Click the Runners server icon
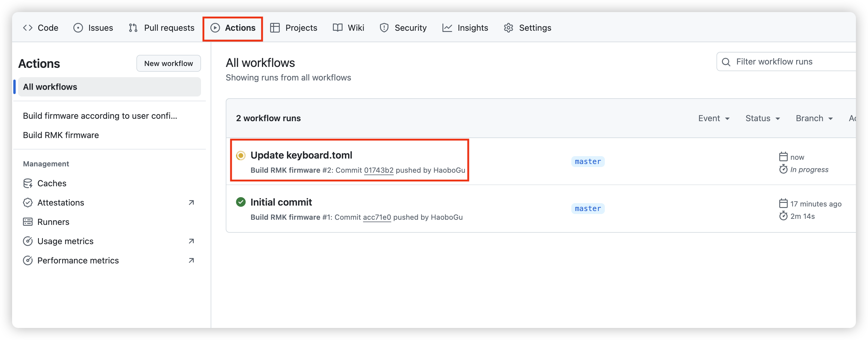The image size is (868, 340). [28, 222]
